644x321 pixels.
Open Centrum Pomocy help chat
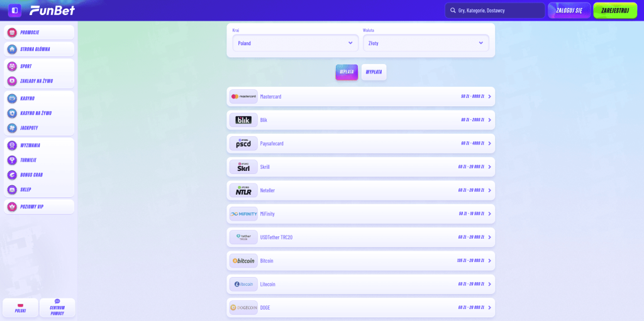57,308
